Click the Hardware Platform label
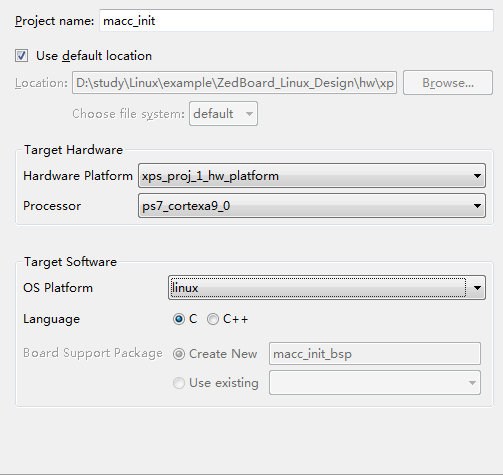The width and height of the screenshot is (503, 476). pos(78,176)
